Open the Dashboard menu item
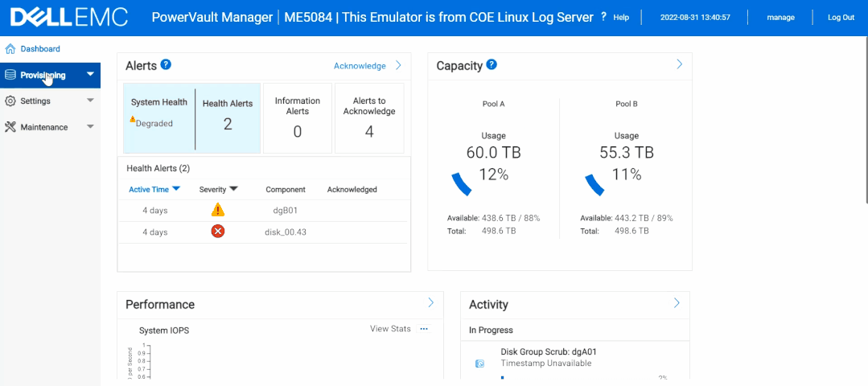The width and height of the screenshot is (868, 386). pyautogui.click(x=40, y=49)
